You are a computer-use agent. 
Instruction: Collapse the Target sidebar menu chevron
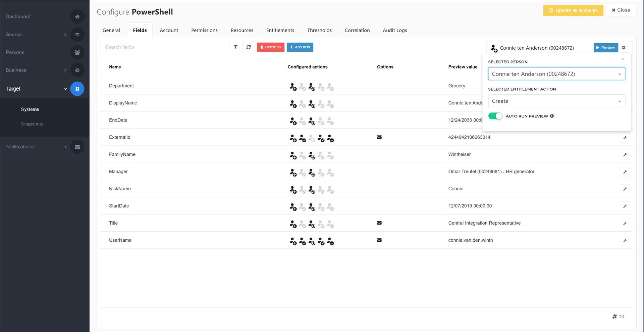tap(65, 89)
